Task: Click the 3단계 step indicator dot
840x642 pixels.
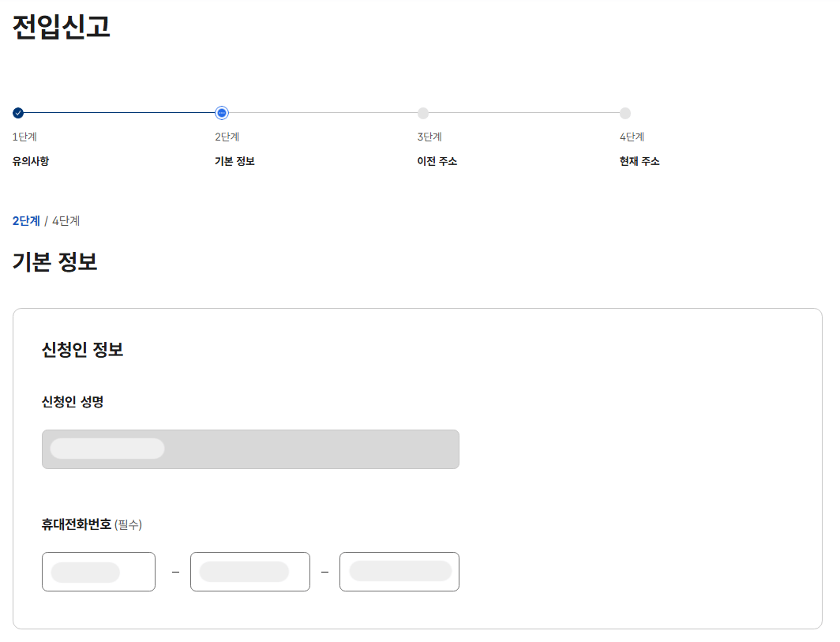Action: [423, 113]
